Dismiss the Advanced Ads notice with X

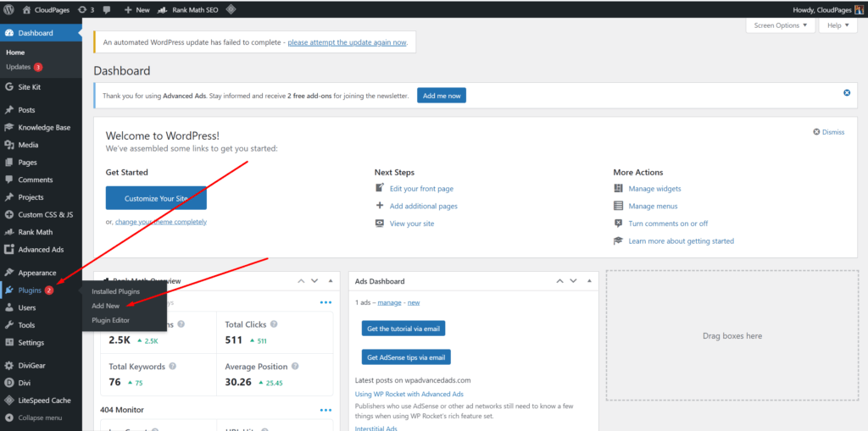(847, 93)
